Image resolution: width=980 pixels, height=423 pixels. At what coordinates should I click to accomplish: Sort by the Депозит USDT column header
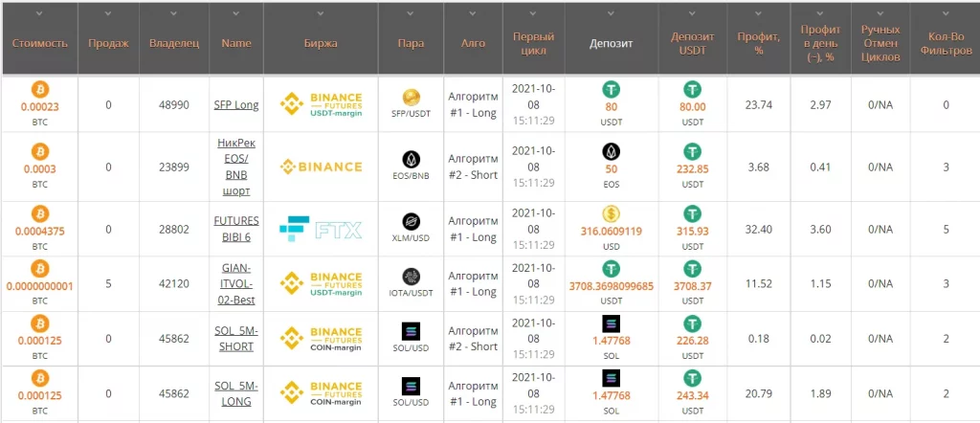(x=693, y=43)
